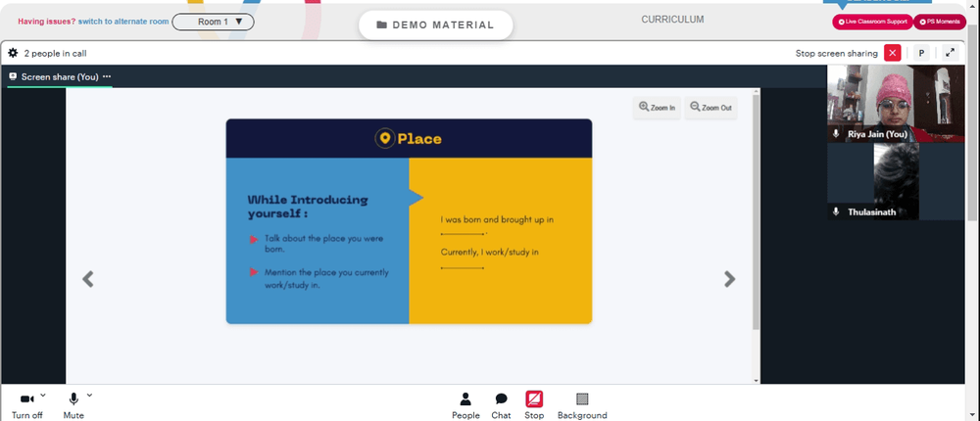Click 'Currently, I work/study in' text
The height and width of the screenshot is (421, 980).
[490, 253]
